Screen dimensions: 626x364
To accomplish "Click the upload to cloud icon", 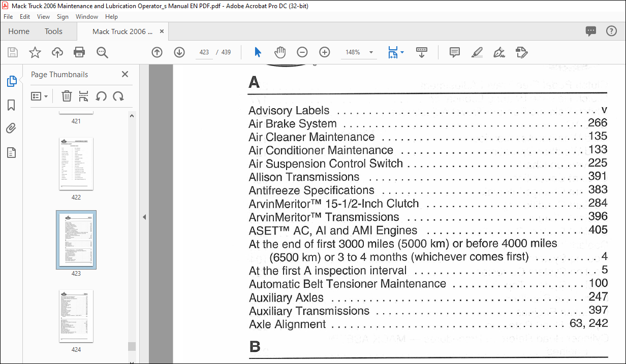I will (x=57, y=52).
